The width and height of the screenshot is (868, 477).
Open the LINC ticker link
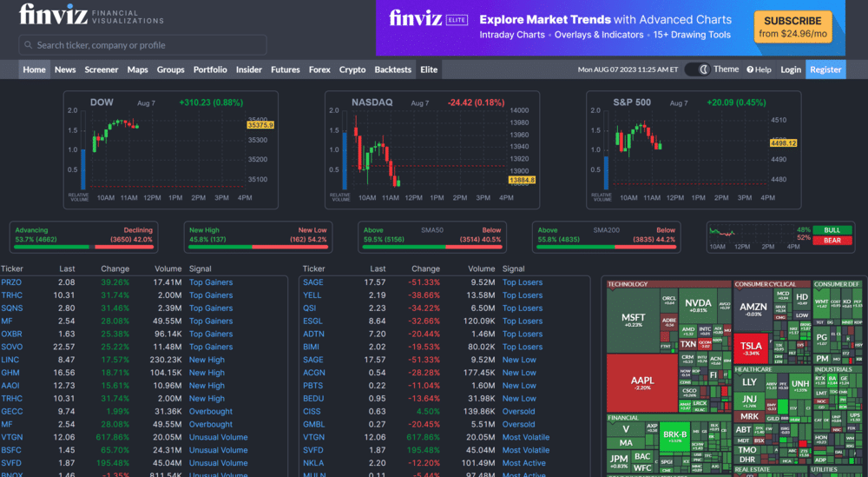pyautogui.click(x=10, y=360)
